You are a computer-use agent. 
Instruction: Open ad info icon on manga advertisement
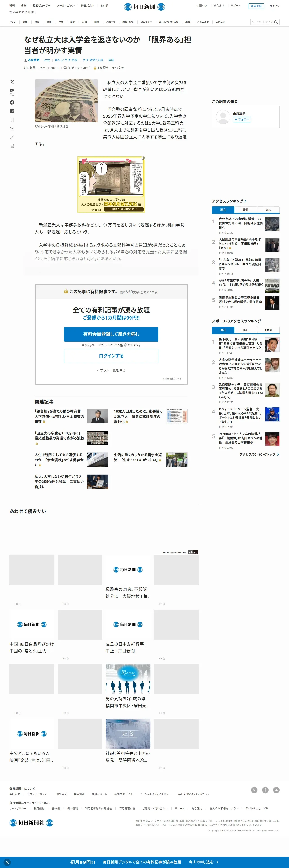tap(143, 158)
